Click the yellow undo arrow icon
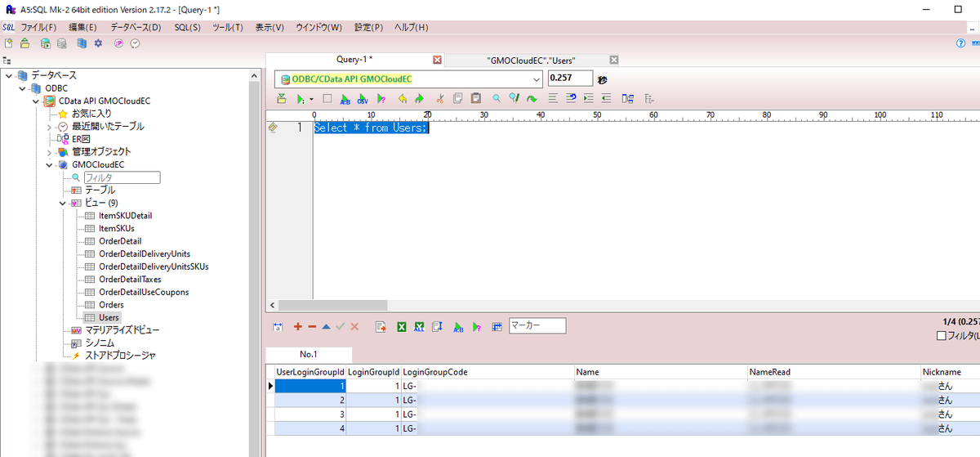Viewport: 980px width, 457px height. 402,98
